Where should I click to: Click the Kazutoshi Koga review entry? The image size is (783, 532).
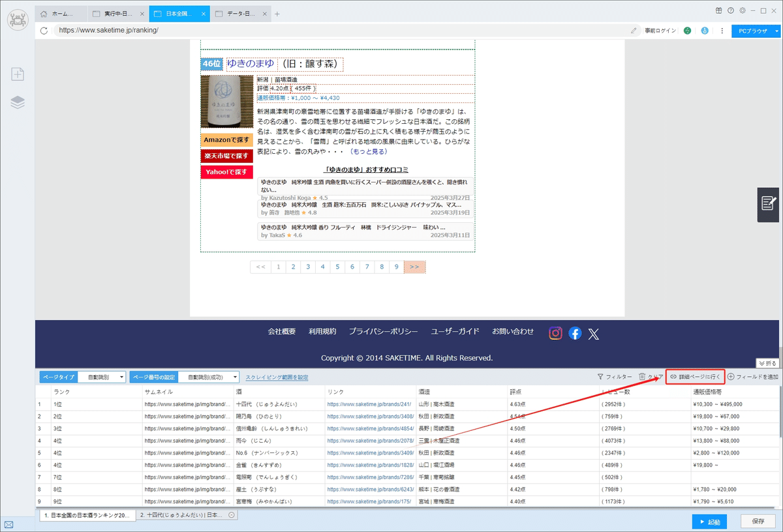[365, 189]
